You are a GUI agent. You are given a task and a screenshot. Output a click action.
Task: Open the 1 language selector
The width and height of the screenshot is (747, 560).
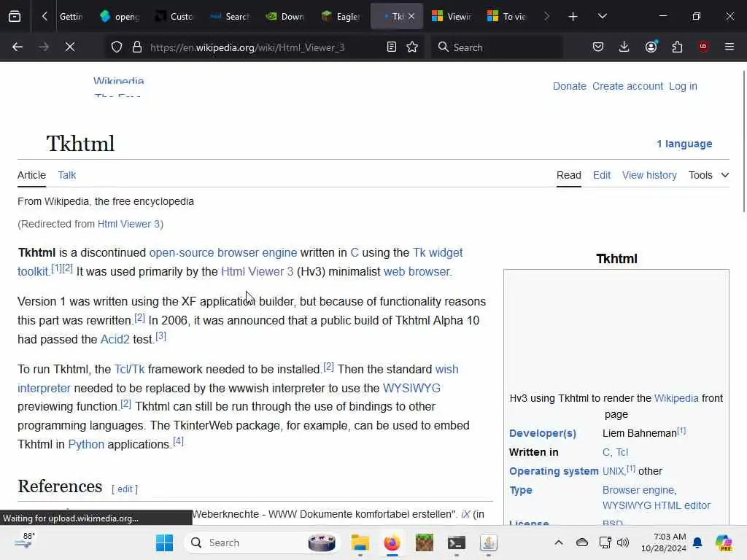tap(684, 144)
